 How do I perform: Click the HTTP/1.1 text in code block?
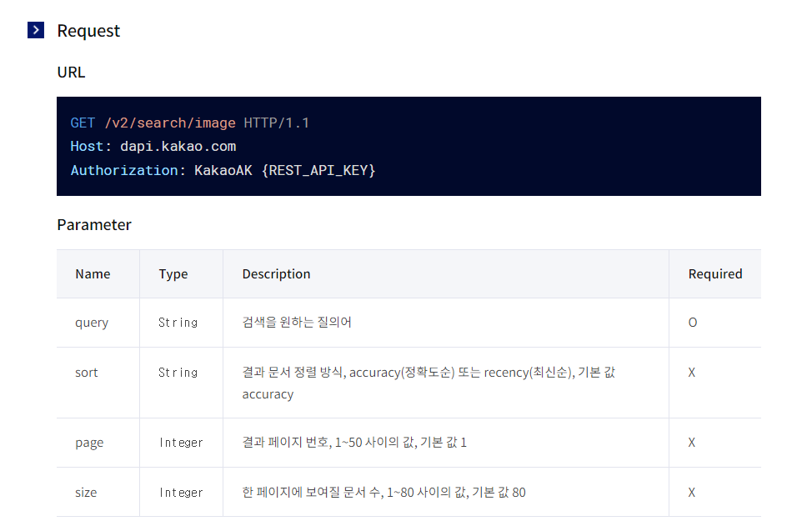pyautogui.click(x=277, y=123)
